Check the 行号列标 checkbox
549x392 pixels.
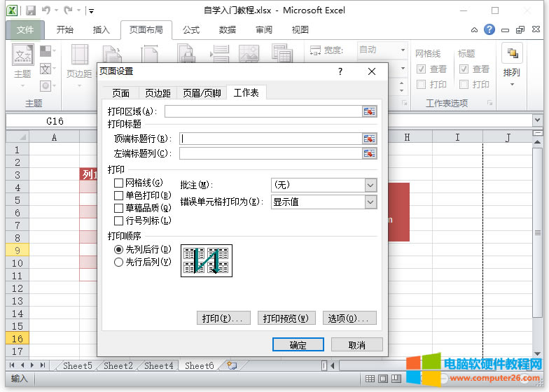(x=118, y=221)
